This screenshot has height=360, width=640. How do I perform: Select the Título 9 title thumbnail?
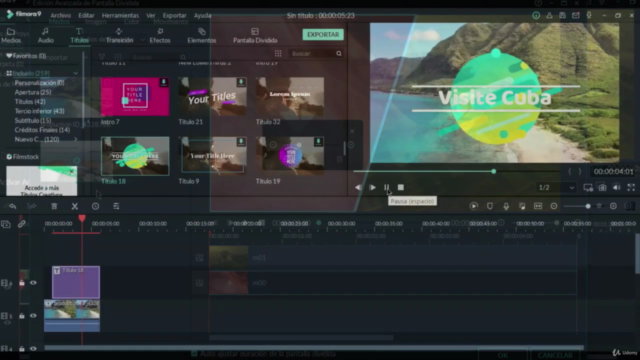[213, 156]
